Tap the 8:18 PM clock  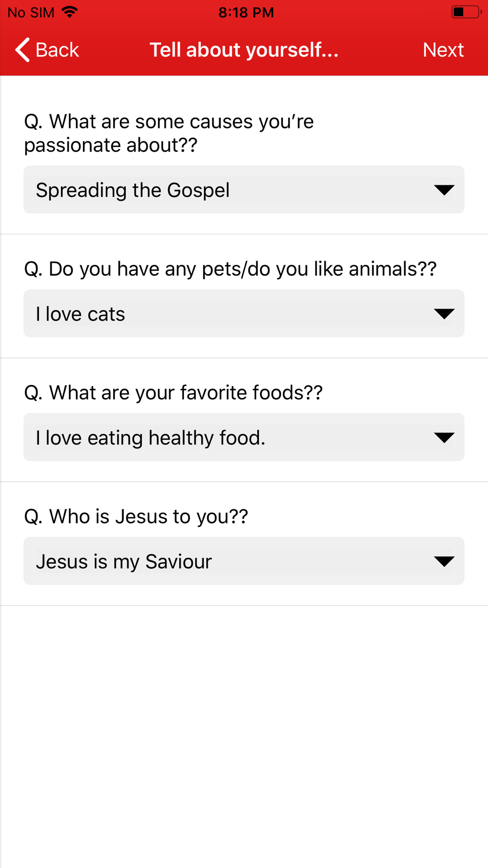[246, 12]
